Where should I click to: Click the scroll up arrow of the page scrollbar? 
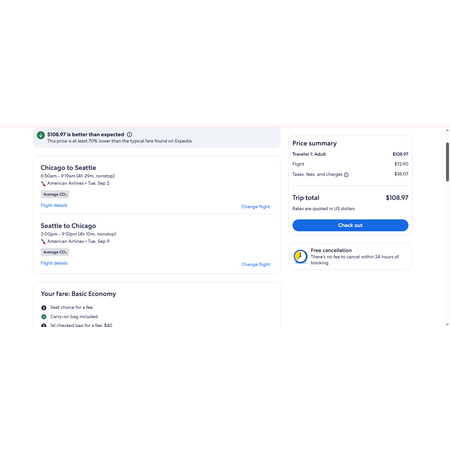(447, 130)
